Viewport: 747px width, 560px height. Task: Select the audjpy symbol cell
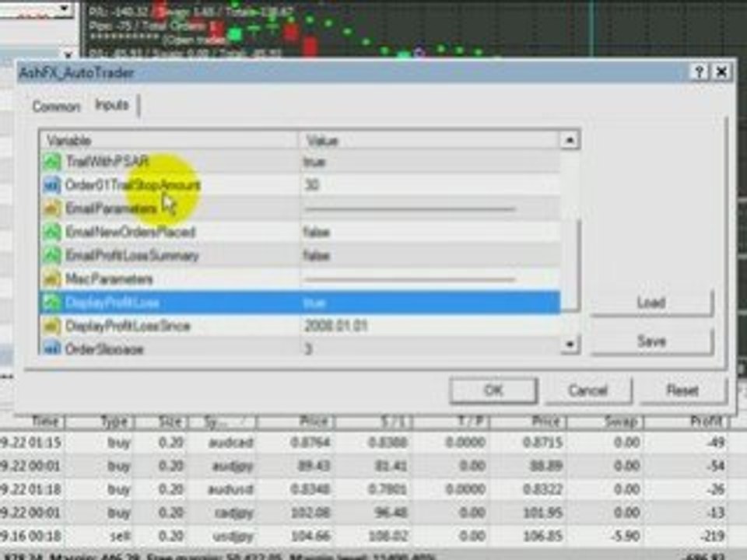tap(233, 466)
